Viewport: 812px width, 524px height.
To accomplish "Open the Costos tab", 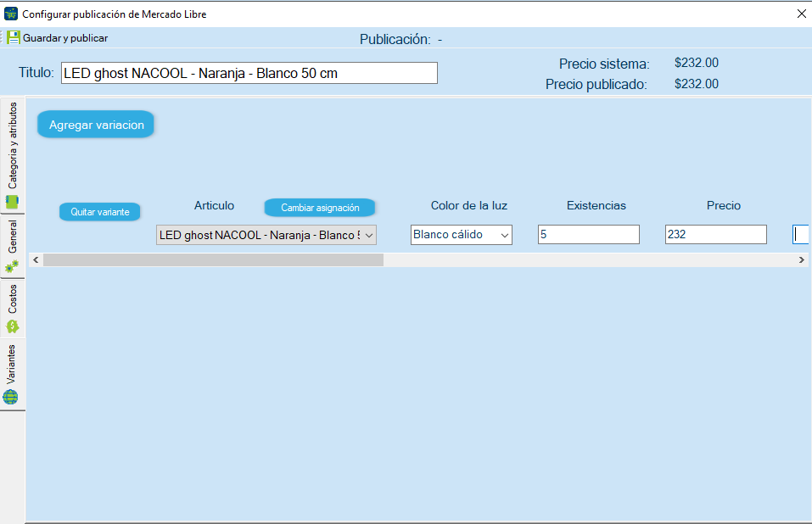I will [x=13, y=309].
